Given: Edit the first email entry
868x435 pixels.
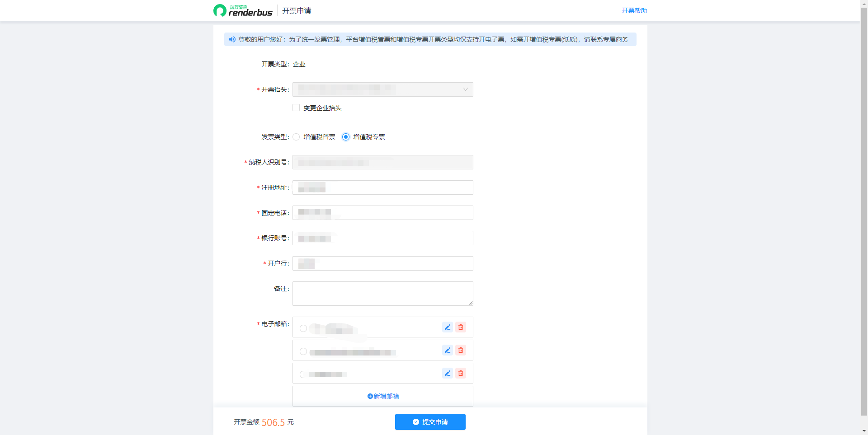Looking at the screenshot, I should point(448,327).
